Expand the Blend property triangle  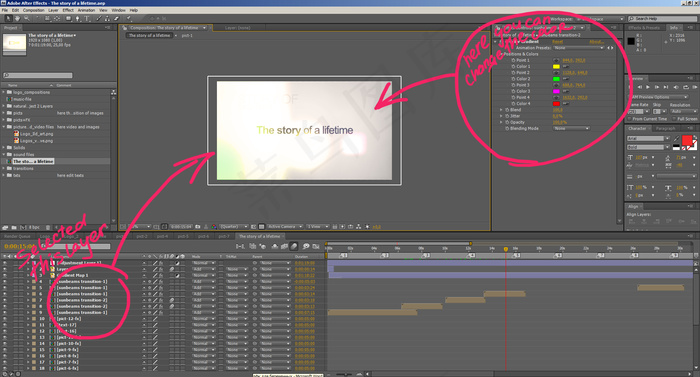point(501,109)
